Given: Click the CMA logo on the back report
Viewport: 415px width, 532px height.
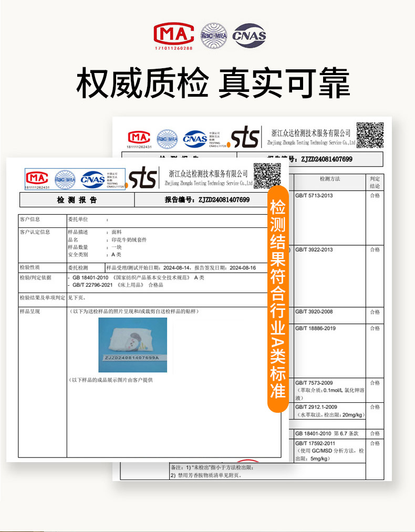Looking at the screenshot, I should click(x=139, y=138).
